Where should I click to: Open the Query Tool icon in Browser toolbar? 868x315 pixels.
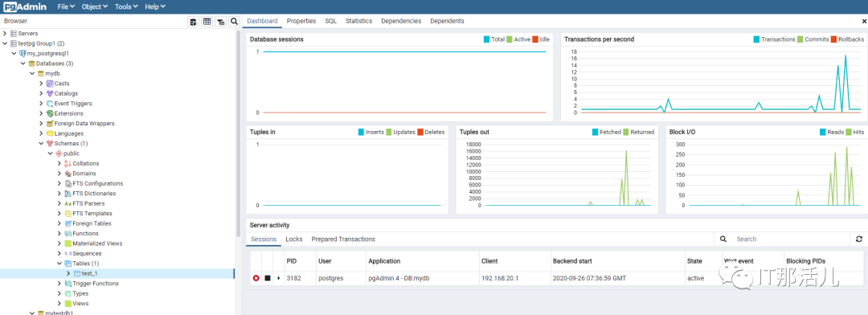tap(193, 21)
